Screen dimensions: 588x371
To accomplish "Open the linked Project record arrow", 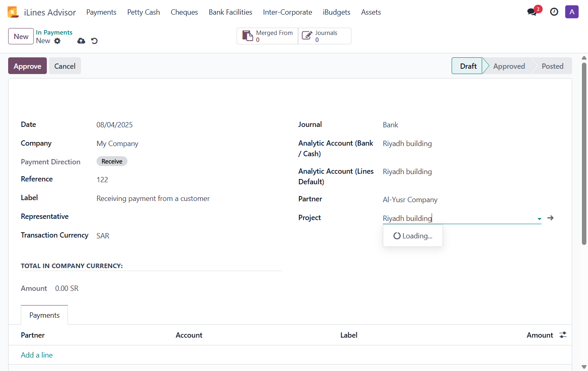I will pyautogui.click(x=551, y=218).
